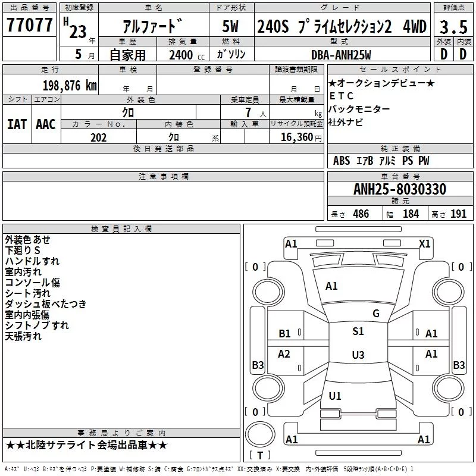Screen dimensions: 476x476
Task: Click inspector note 下廻りS
Action: (23, 250)
